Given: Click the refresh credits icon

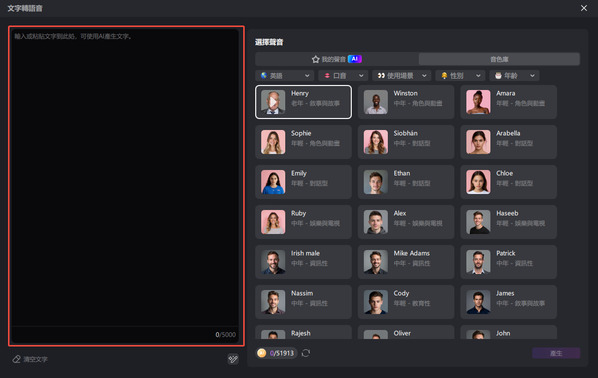Looking at the screenshot, I should point(306,353).
